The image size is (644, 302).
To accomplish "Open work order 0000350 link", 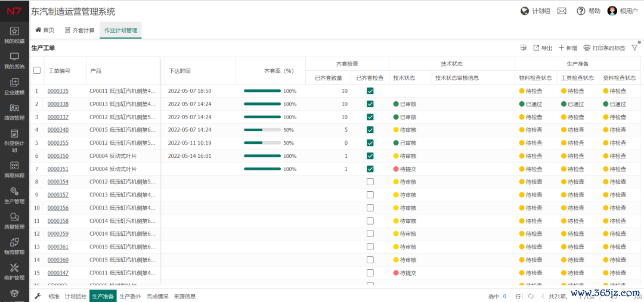I will pos(58,156).
